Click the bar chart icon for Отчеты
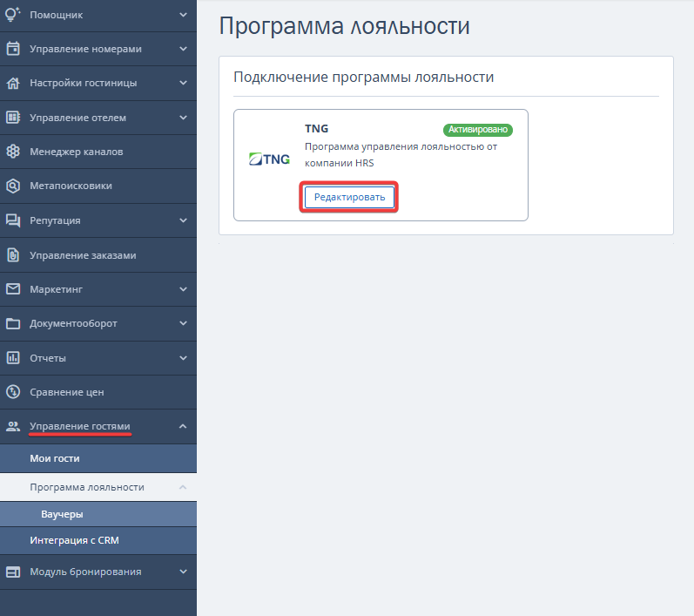This screenshot has height=616, width=694. point(13,358)
